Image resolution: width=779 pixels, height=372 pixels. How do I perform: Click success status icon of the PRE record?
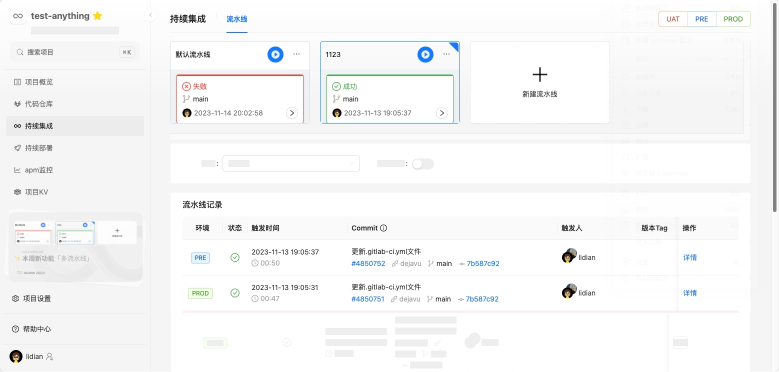point(235,258)
